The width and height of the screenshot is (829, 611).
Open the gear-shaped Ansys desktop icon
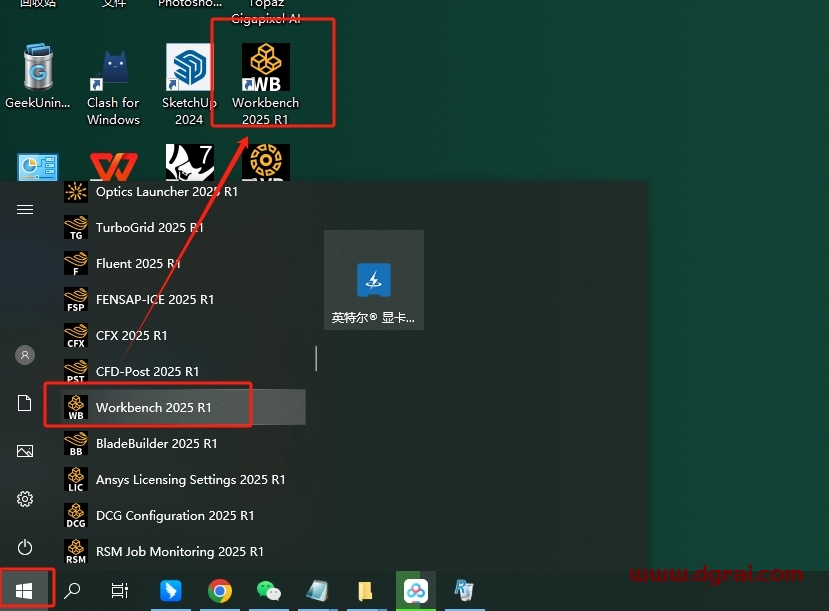tap(265, 162)
